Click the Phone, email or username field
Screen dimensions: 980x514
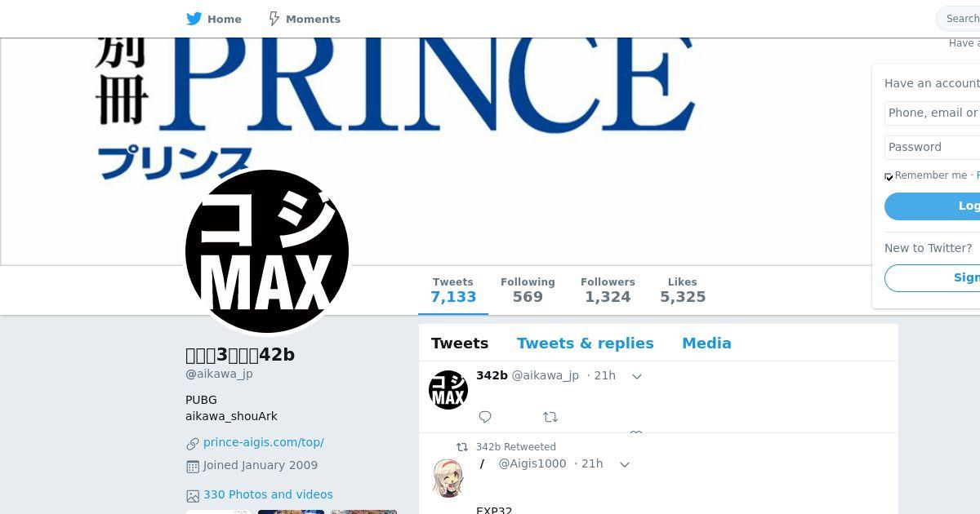(932, 113)
